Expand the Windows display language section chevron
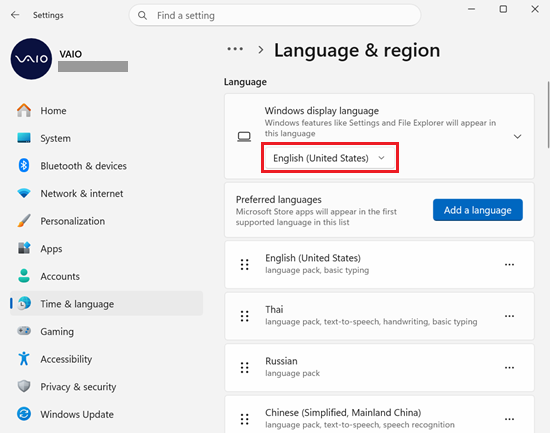Viewport: 550px width, 433px height. [517, 136]
